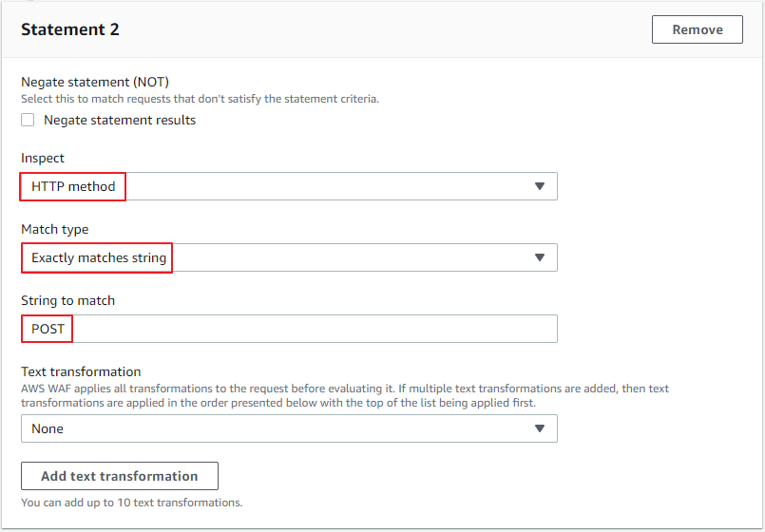Click the String to match field containing POST

[x=289, y=329]
